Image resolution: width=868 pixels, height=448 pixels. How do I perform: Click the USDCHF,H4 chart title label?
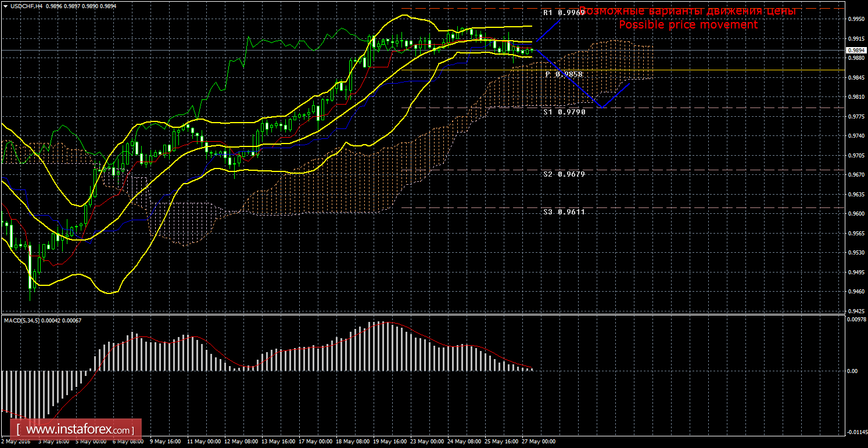21,5
